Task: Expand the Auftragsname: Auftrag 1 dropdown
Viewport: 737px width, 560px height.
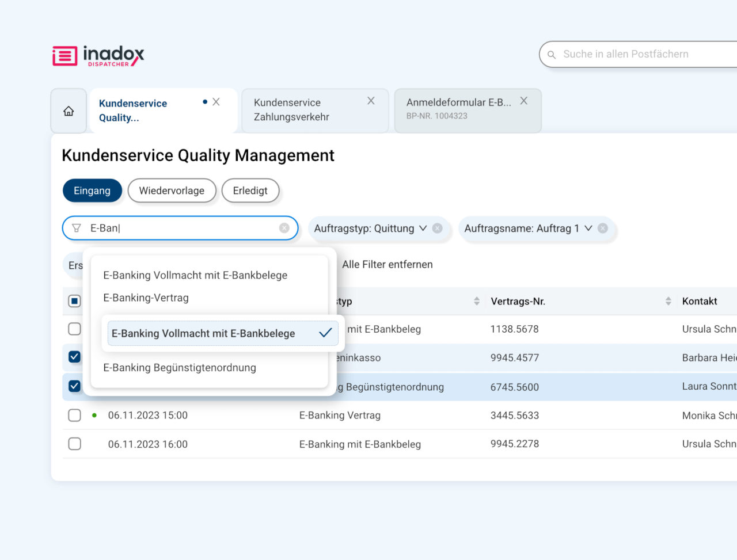Action: 588,228
